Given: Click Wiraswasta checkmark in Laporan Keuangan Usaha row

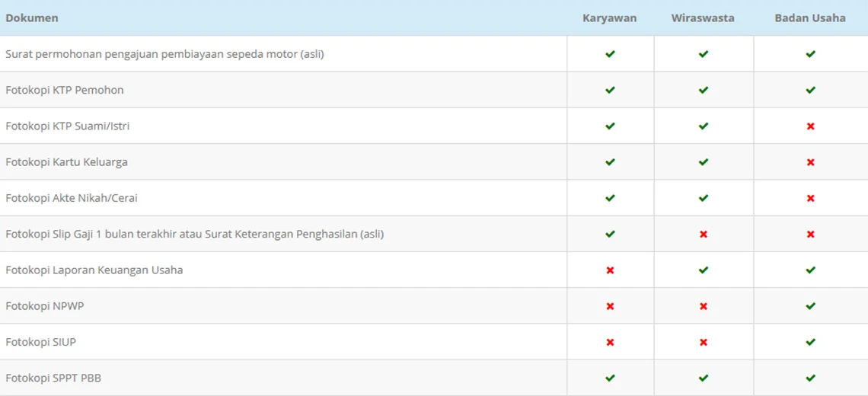Looking at the screenshot, I should (x=703, y=270).
